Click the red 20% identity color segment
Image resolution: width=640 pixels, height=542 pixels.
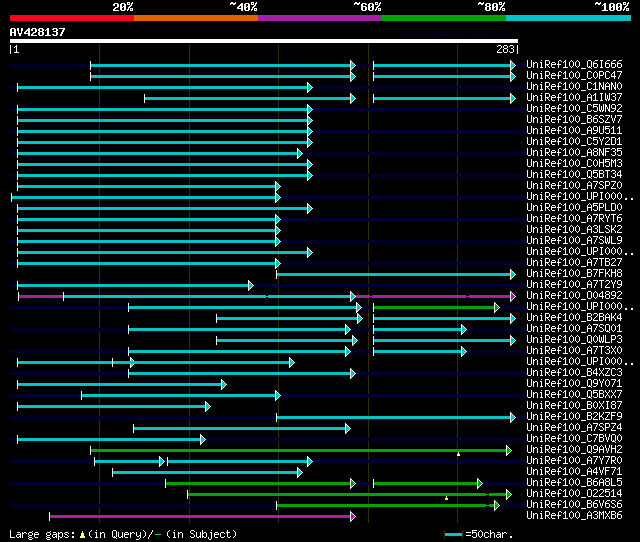point(72,18)
